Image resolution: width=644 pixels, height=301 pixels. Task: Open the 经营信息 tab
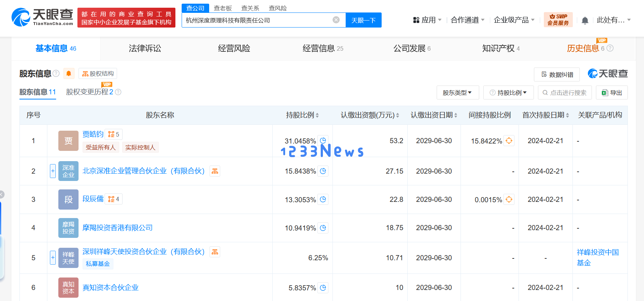[323, 48]
